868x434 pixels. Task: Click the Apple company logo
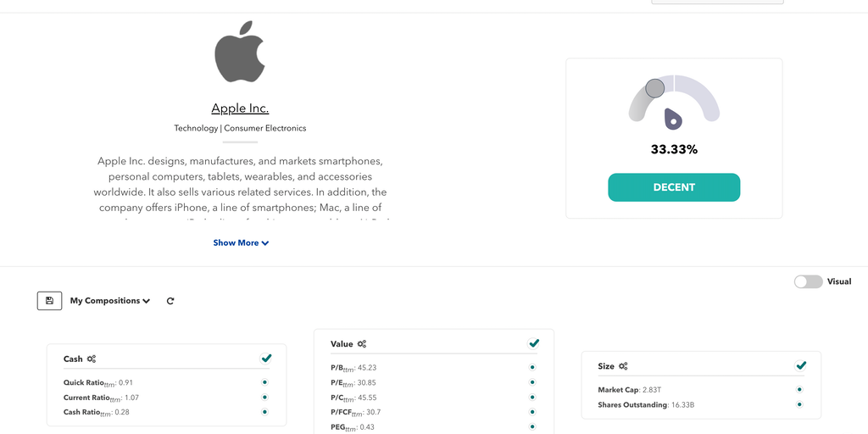[x=240, y=55]
